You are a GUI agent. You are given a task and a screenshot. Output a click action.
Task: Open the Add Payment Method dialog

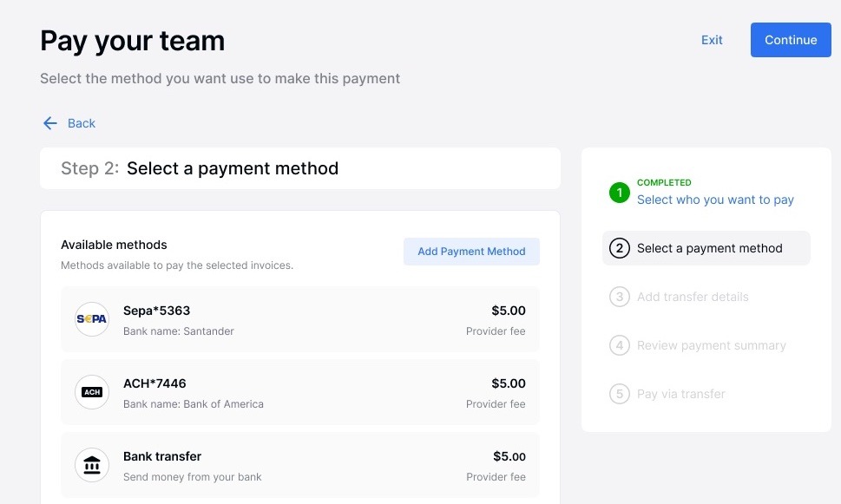pyautogui.click(x=471, y=251)
